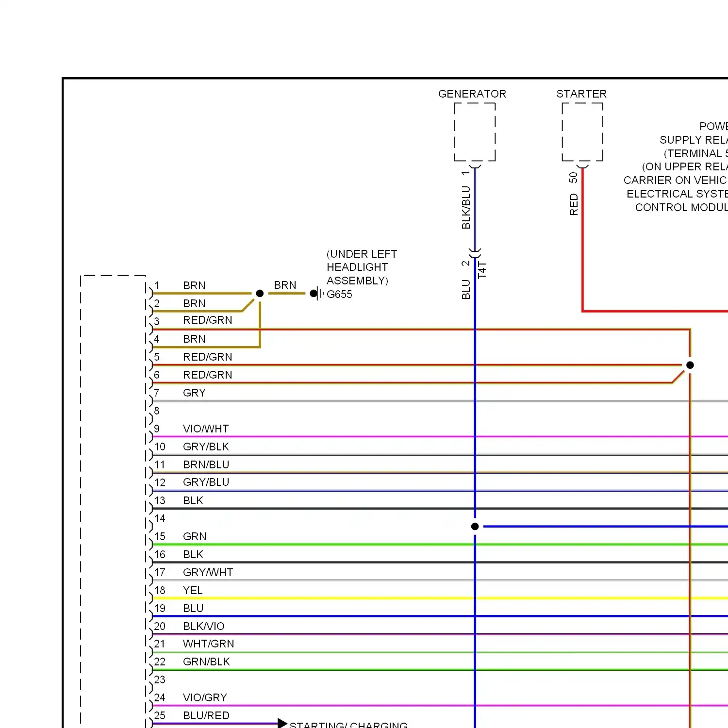The image size is (728, 728).
Task: Click T4T terminal number 2 label
Action: (466, 263)
